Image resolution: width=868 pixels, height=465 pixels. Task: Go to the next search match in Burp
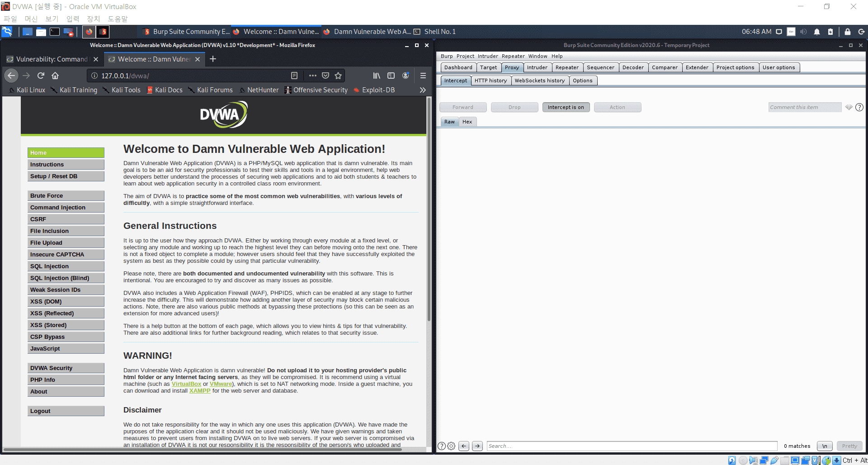point(477,446)
